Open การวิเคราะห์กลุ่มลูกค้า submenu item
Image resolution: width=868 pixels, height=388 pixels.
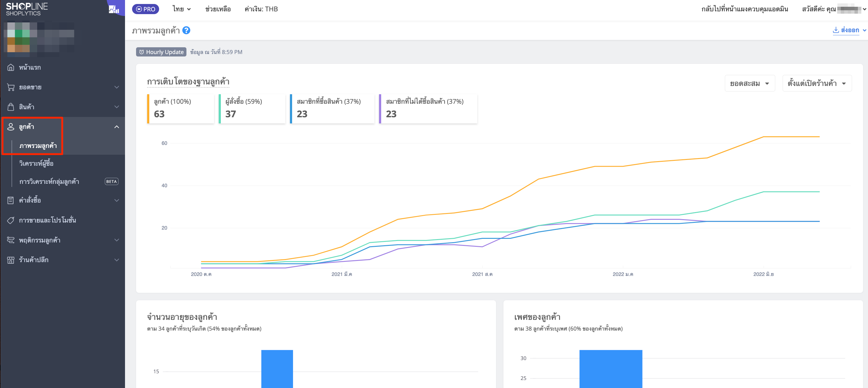point(49,181)
